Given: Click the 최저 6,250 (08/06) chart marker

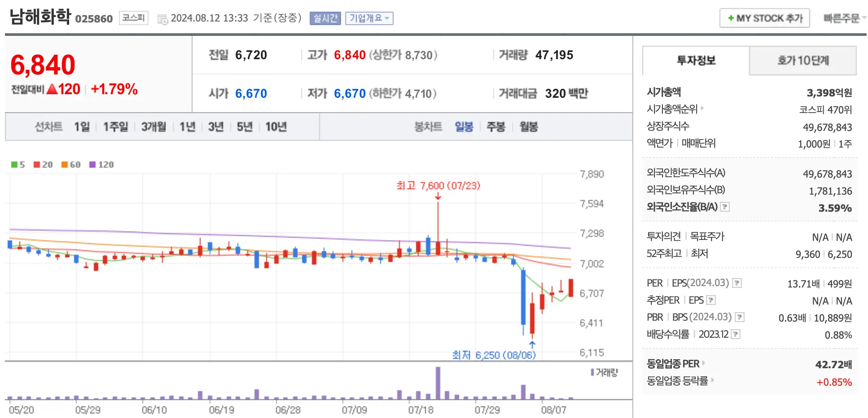Looking at the screenshot, I should pyautogui.click(x=494, y=354).
